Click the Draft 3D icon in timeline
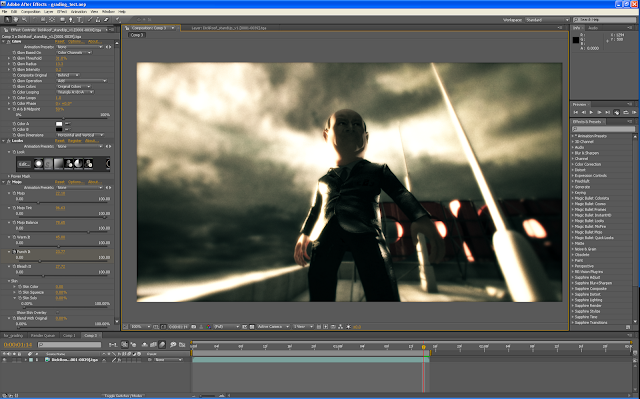Screen dimensions: 640x399 133,345
